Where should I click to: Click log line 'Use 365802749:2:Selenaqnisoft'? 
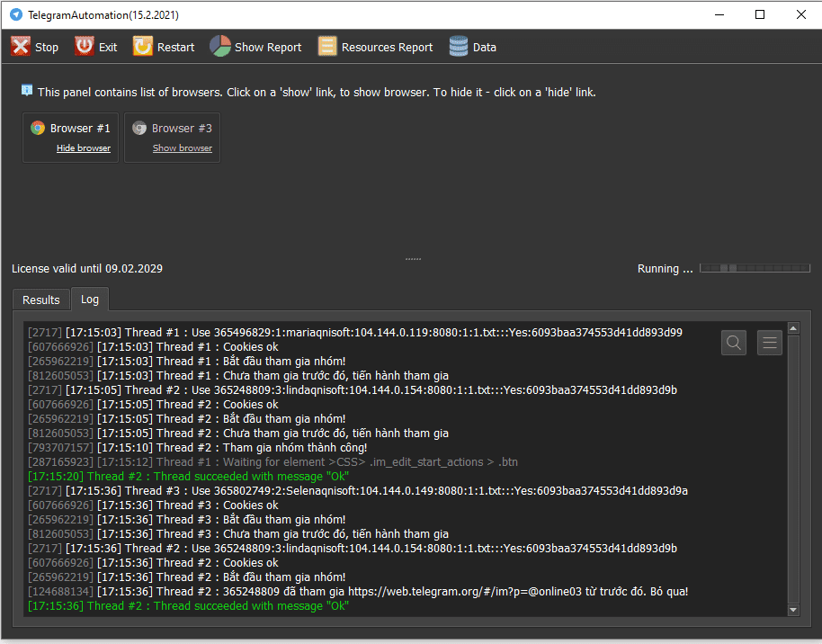(x=358, y=491)
